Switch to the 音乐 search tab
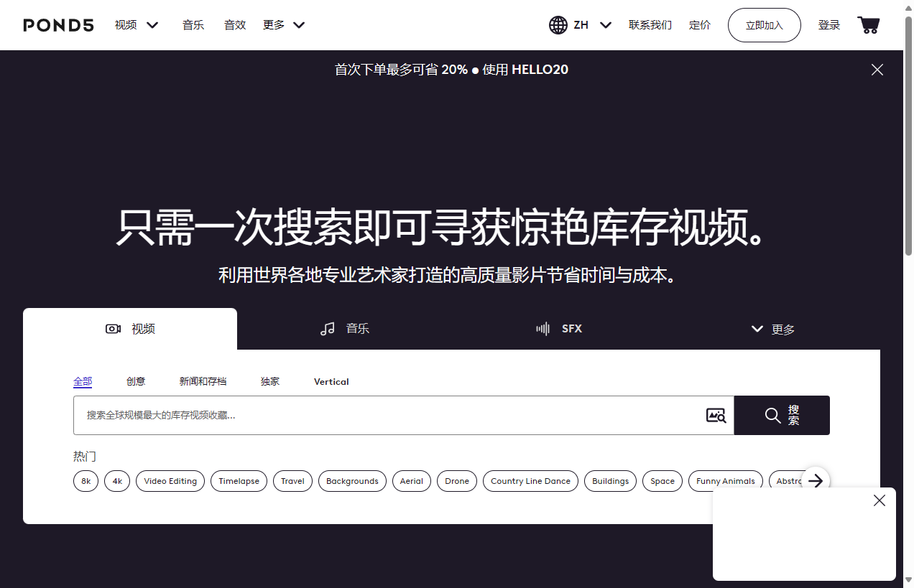 pyautogui.click(x=345, y=329)
